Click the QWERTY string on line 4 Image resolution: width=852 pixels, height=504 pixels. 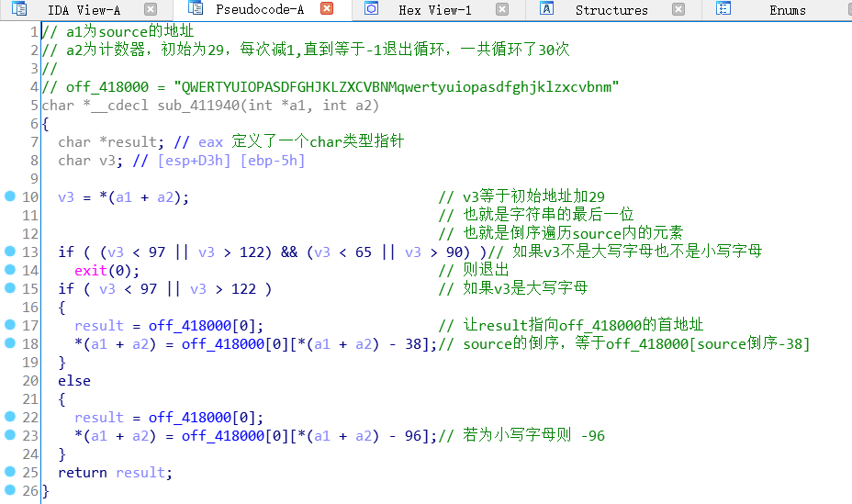pos(396,87)
